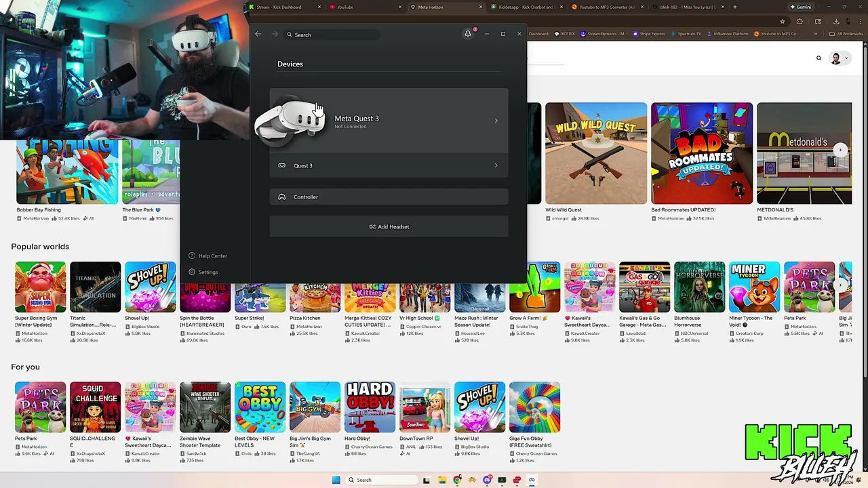Open SQUID_CHALLENGE in For you
868x488 pixels.
tap(95, 407)
